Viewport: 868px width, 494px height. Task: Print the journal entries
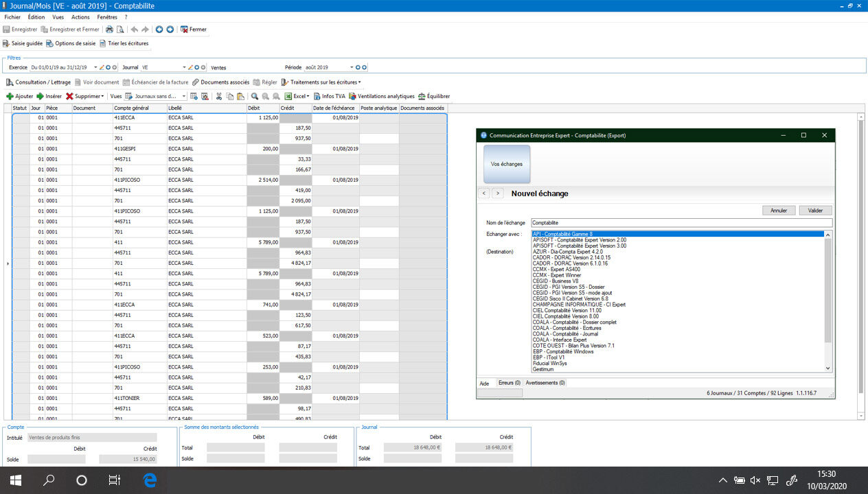[x=108, y=30]
